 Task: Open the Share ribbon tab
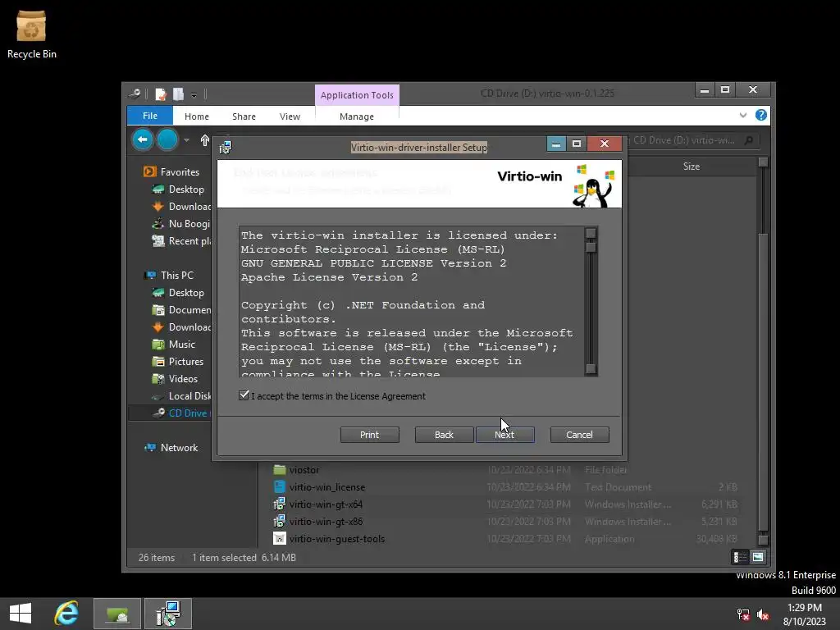tap(244, 116)
